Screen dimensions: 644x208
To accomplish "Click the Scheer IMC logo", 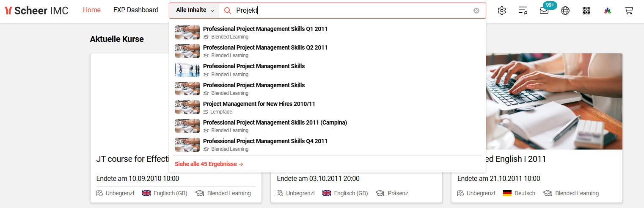I will click(x=36, y=11).
